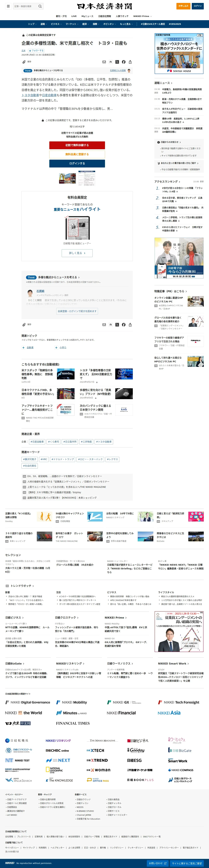Open the NIKKEI Mobility logo link
209x868 pixels.
tap(71, 702)
